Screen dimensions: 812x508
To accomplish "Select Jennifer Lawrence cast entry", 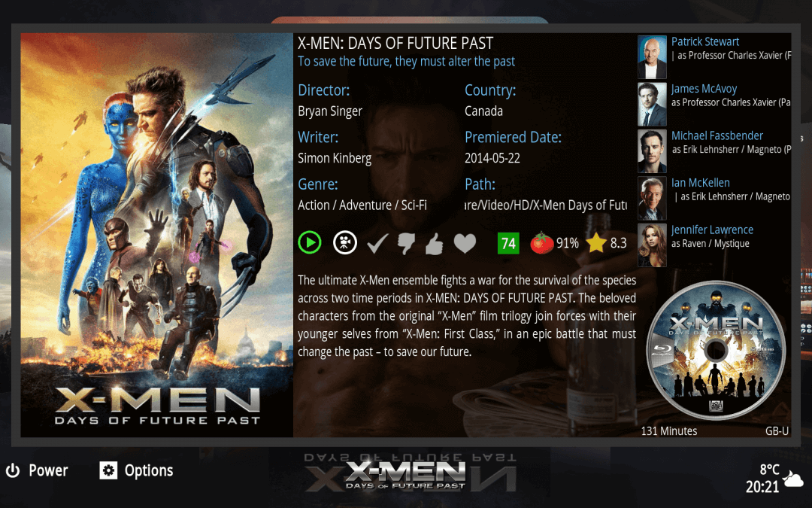I will 714,245.
